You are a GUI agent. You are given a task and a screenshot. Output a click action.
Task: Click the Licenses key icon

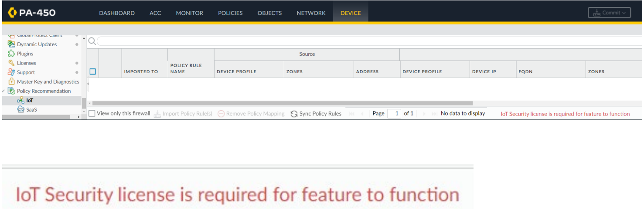coord(11,63)
